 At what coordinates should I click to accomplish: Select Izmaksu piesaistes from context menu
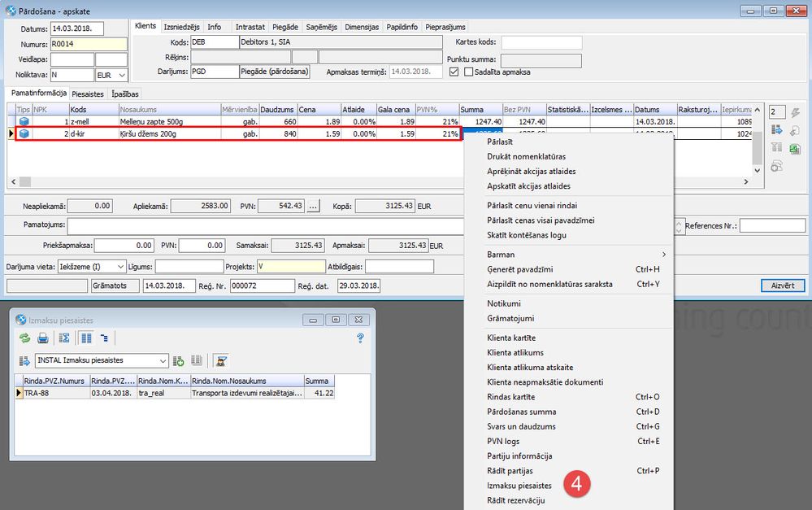point(519,486)
